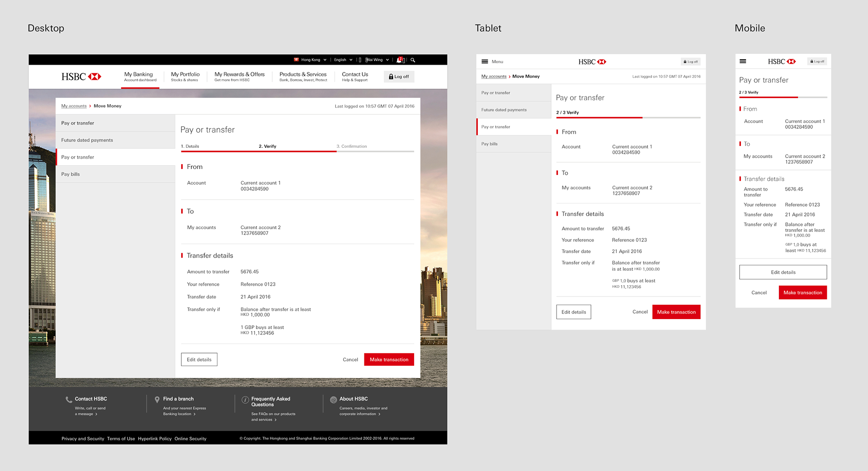Click step 2. Verify in desktop progress
The width and height of the screenshot is (868, 471).
point(268,146)
